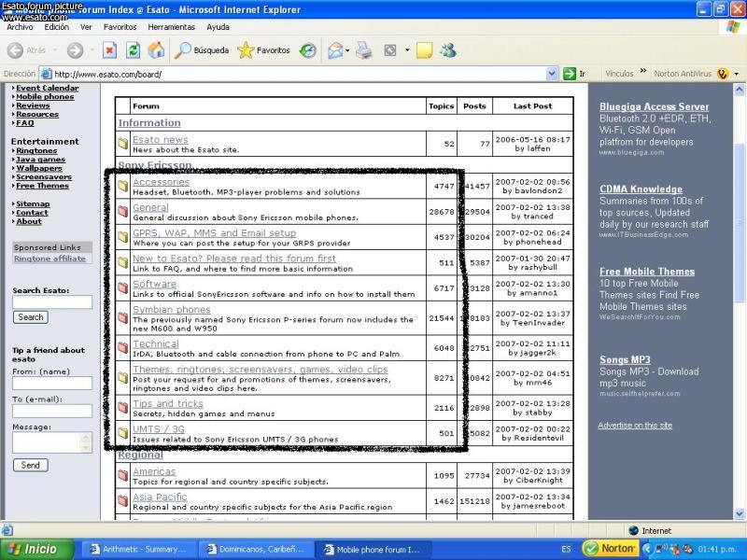Click the Ringtones sidebar link
The width and height of the screenshot is (747, 560).
tap(36, 150)
